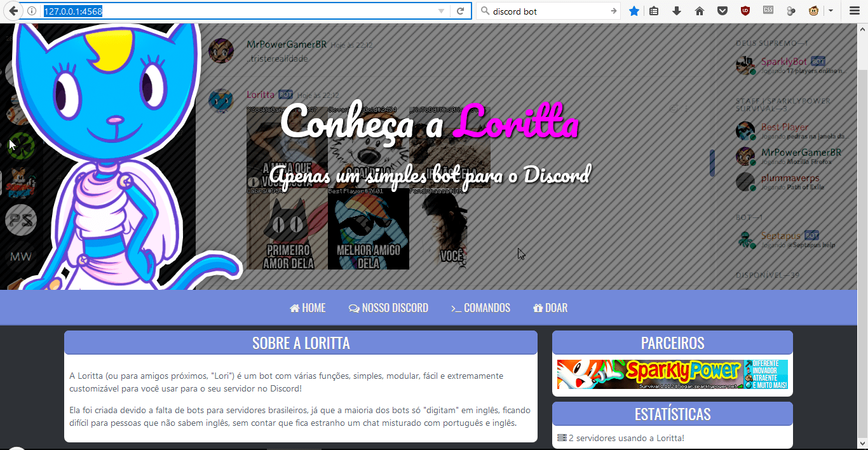
Task: Click the NOSSO DISCORD link
Action: pyautogui.click(x=388, y=308)
